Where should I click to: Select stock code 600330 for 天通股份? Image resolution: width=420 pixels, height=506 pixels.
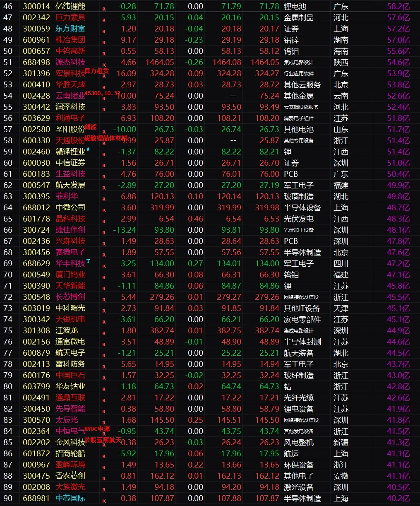[36, 140]
